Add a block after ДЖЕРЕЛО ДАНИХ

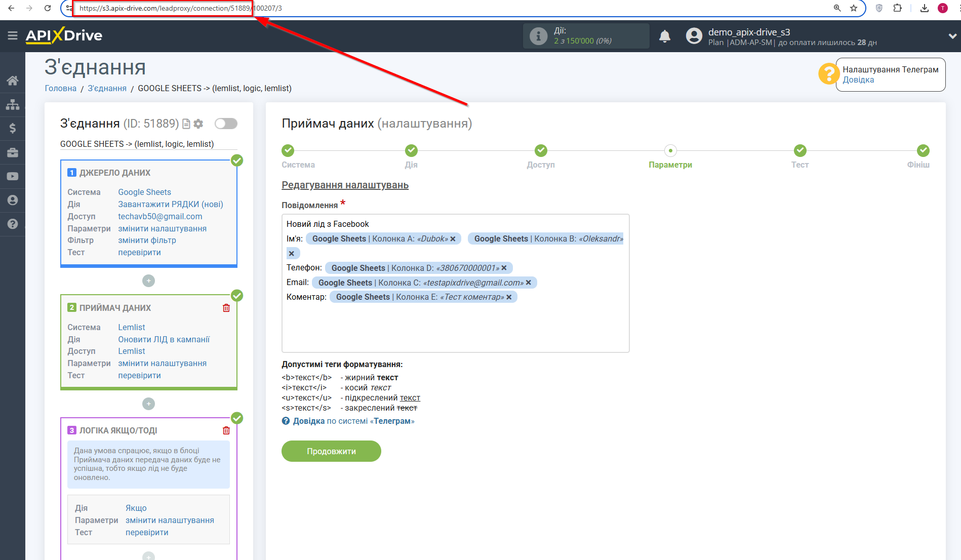(148, 281)
